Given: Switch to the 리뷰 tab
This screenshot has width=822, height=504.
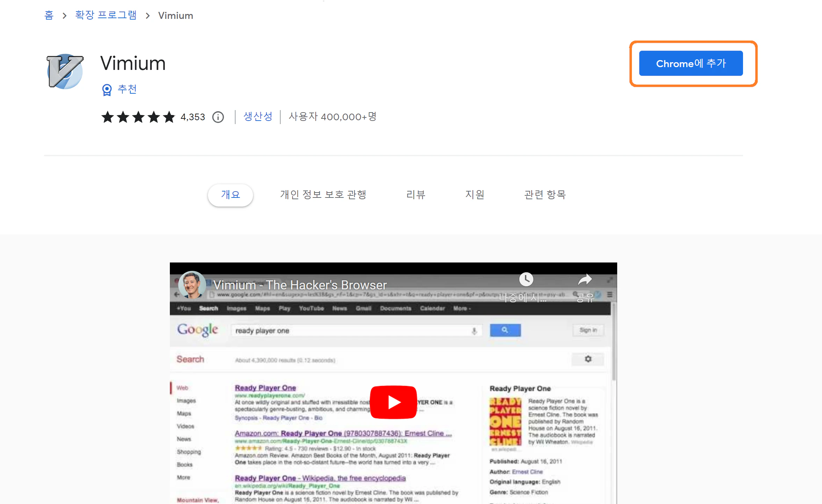Looking at the screenshot, I should coord(416,195).
